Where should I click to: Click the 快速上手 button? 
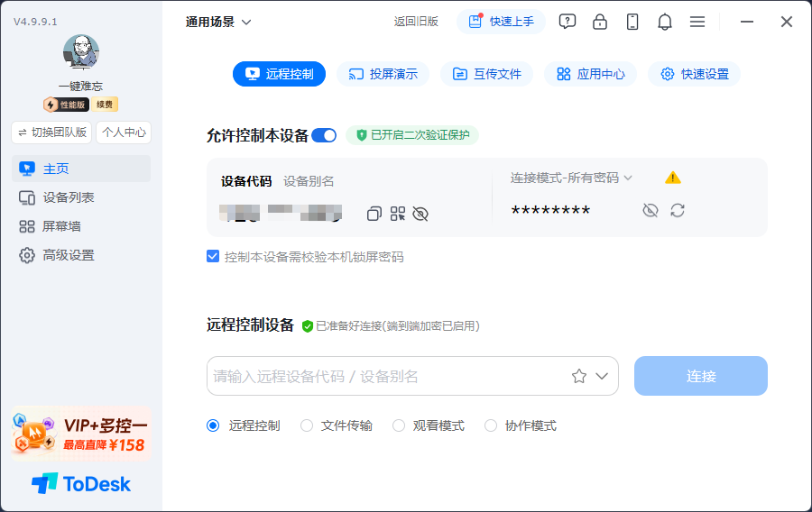coord(501,22)
